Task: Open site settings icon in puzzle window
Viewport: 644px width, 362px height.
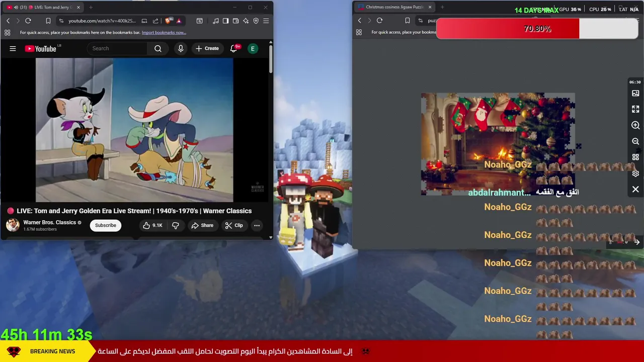Action: (421, 21)
